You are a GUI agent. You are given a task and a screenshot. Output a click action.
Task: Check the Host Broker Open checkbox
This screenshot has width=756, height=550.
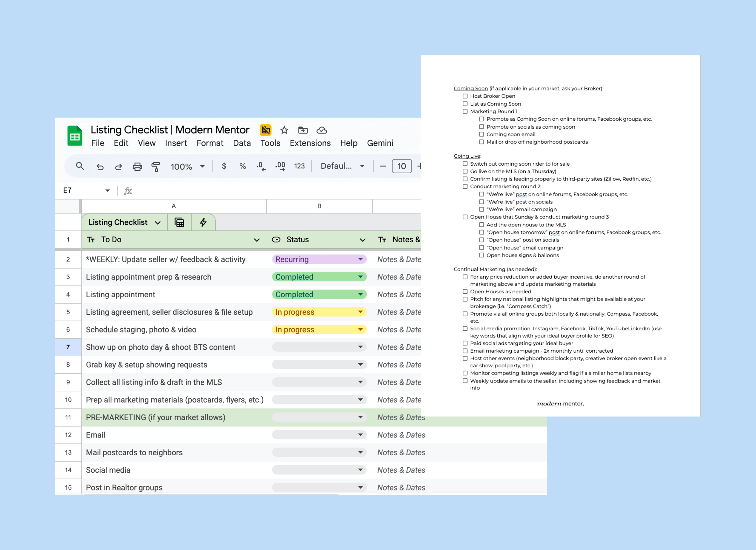point(465,96)
